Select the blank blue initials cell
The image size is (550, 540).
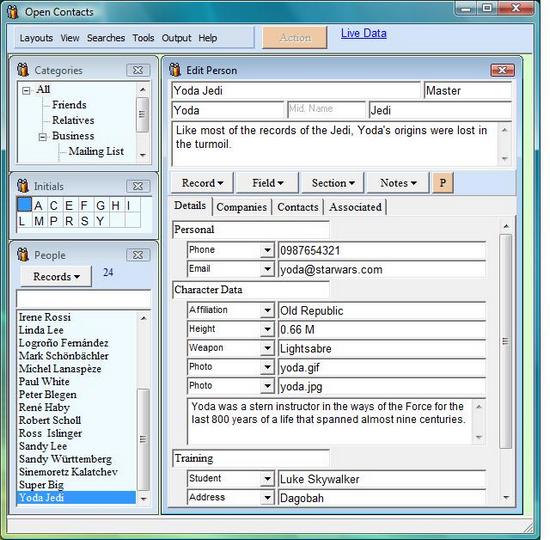point(25,205)
